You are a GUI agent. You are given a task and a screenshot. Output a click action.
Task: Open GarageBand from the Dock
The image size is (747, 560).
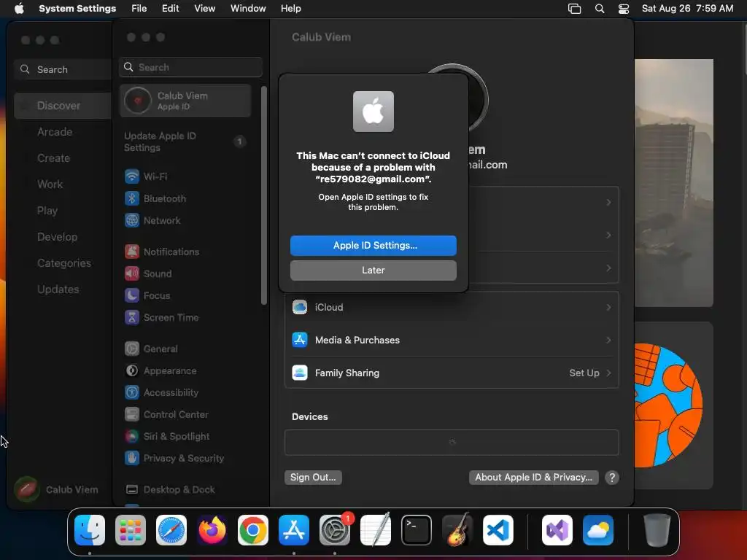457,530
